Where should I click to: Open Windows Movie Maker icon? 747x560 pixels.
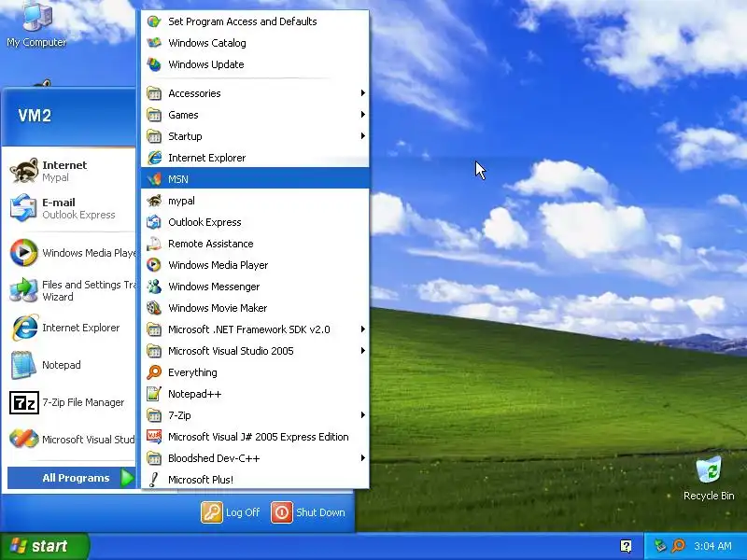click(x=154, y=308)
